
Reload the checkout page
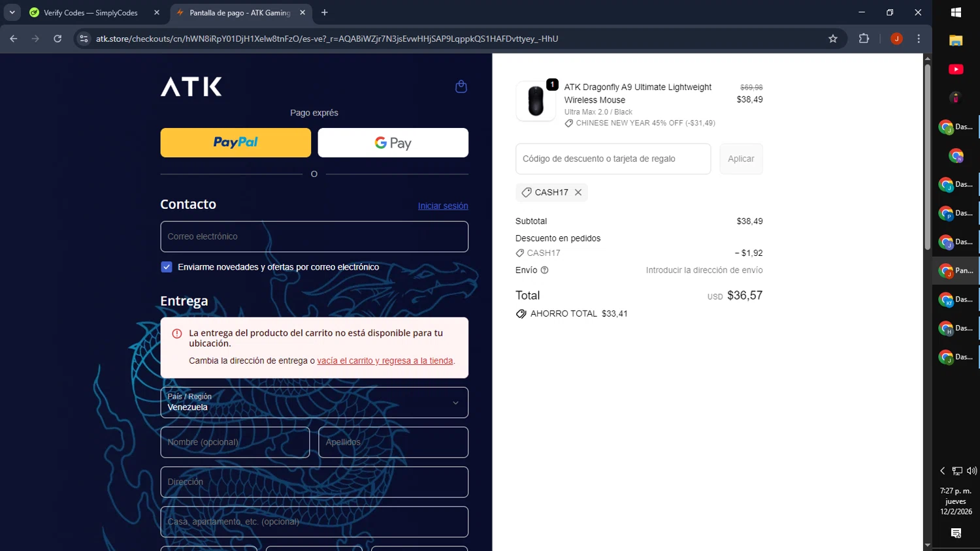tap(57, 39)
